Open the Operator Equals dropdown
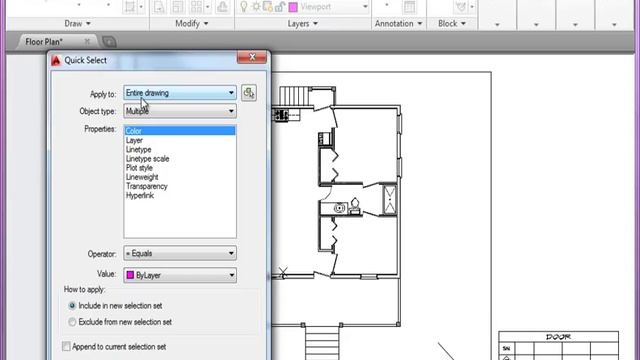This screenshot has width=640, height=360. [180, 253]
